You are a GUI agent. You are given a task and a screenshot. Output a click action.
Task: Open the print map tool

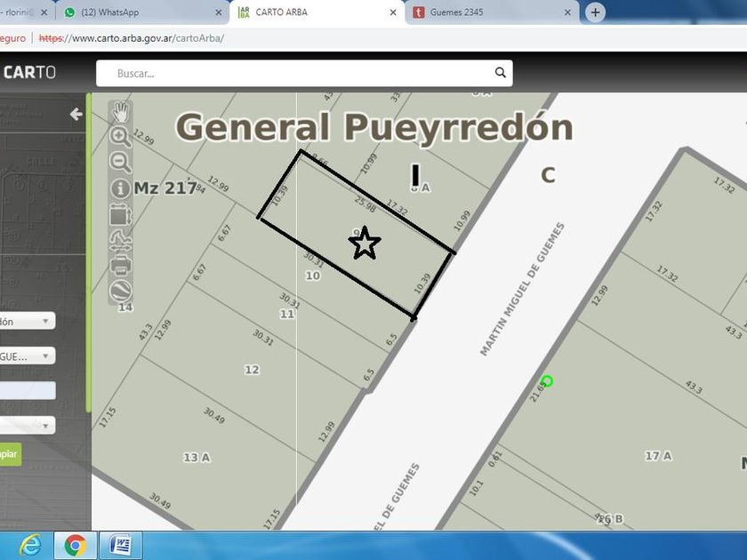121,265
